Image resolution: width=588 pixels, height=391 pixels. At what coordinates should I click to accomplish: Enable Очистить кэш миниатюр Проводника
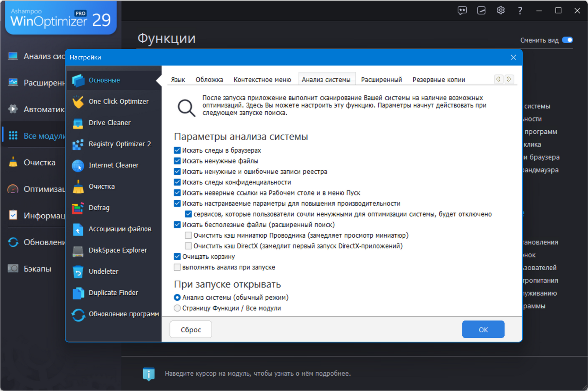(188, 235)
